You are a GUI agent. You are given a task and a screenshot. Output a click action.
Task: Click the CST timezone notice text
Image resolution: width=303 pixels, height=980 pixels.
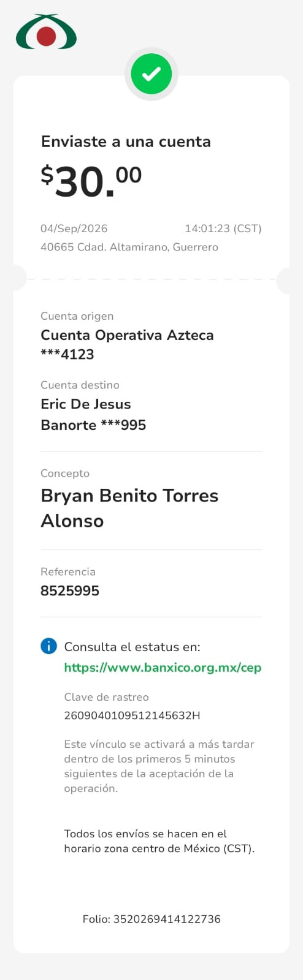point(159,841)
